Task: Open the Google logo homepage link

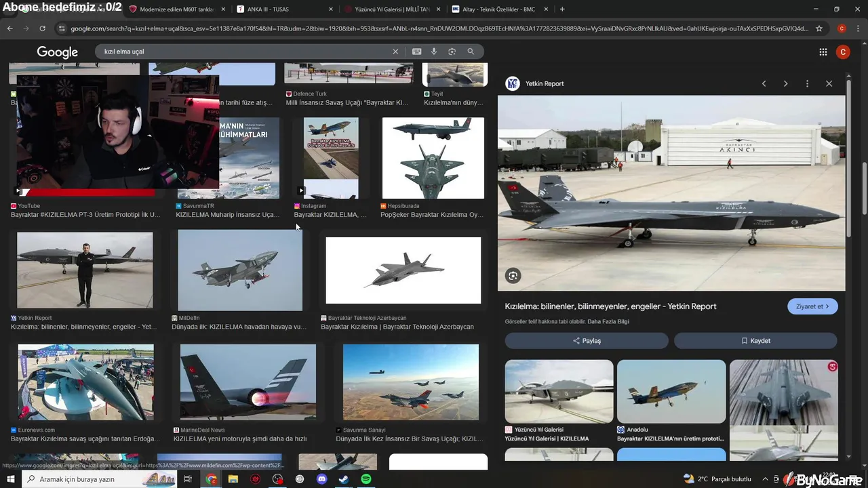Action: pos(57,52)
